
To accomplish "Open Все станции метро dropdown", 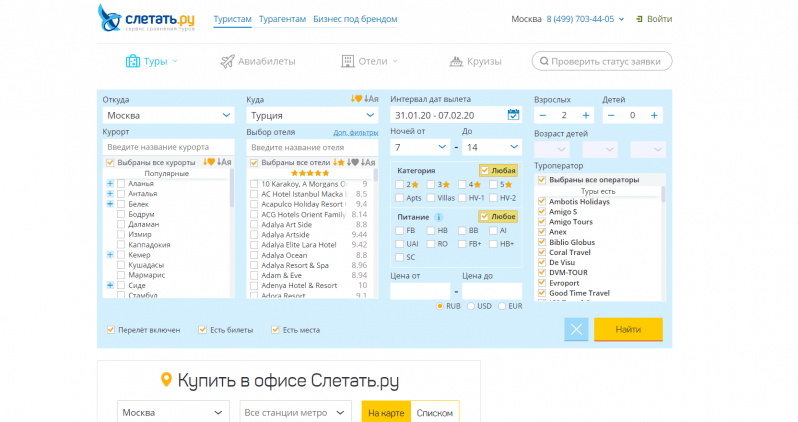I will 296,412.
